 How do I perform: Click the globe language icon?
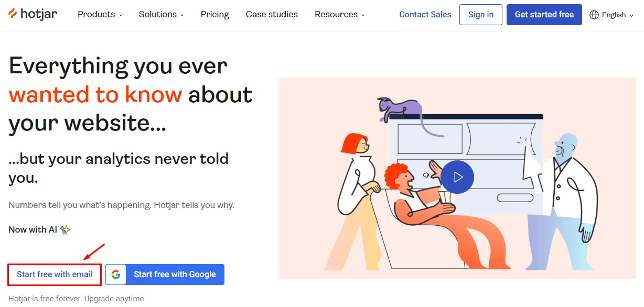[594, 15]
